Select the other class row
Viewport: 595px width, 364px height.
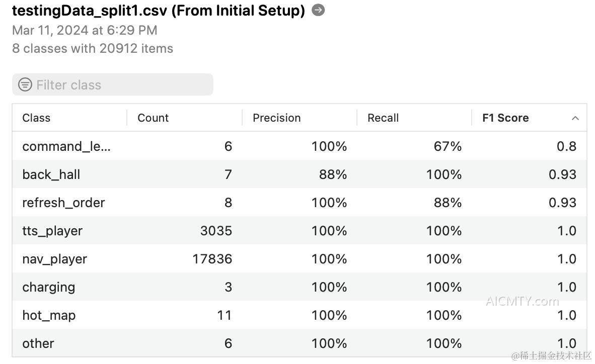click(x=300, y=343)
